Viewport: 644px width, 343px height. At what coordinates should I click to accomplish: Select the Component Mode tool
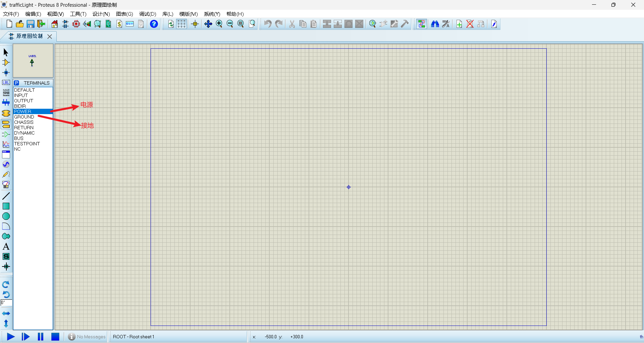pyautogui.click(x=6, y=62)
